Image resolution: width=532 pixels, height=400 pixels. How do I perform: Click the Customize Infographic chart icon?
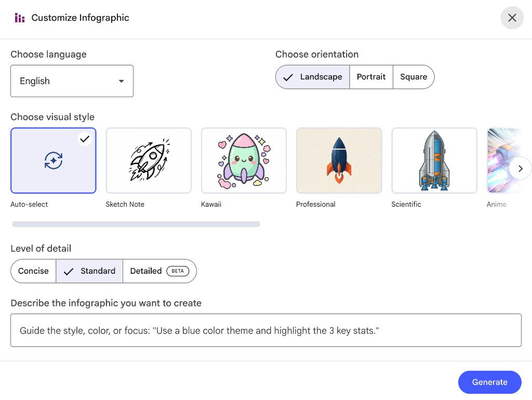pyautogui.click(x=20, y=18)
